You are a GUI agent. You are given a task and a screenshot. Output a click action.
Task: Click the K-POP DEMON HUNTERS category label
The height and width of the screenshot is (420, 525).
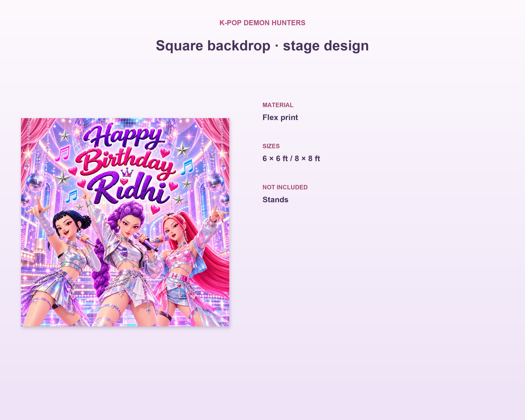pos(262,23)
